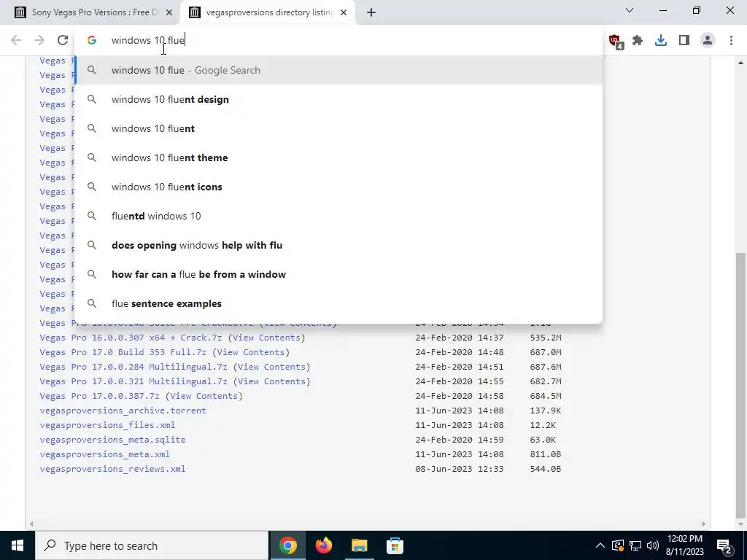Viewport: 747px width, 560px height.
Task: Open the Chrome downloads icon
Action: [x=661, y=41]
